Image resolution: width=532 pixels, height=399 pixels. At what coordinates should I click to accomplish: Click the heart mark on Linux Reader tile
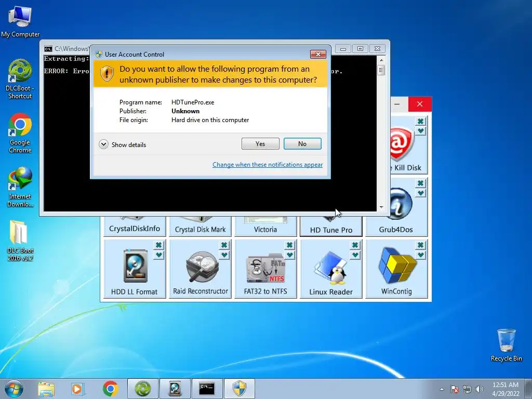point(355,255)
